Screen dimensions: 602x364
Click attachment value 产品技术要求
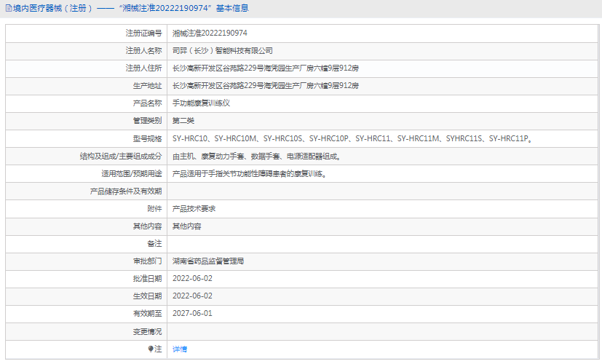coord(194,209)
